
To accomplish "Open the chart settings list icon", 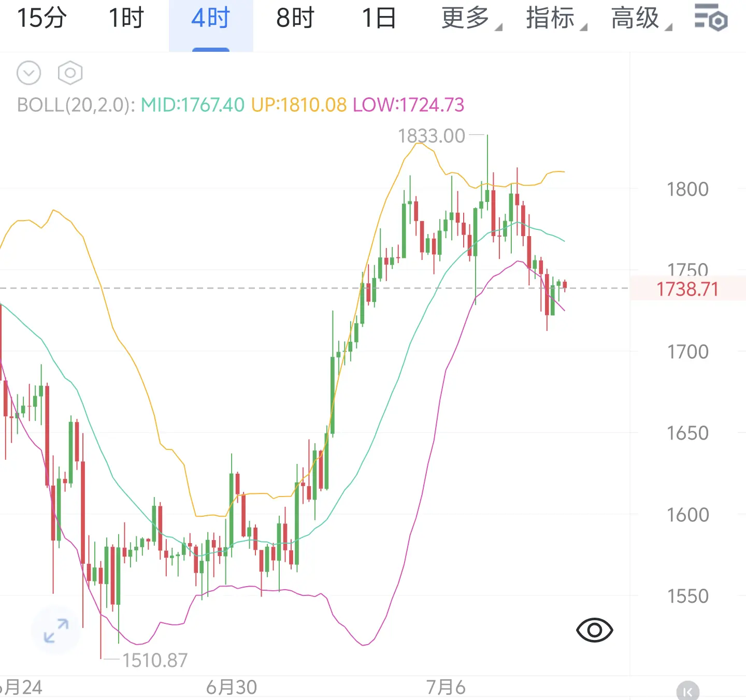I will click(x=711, y=18).
